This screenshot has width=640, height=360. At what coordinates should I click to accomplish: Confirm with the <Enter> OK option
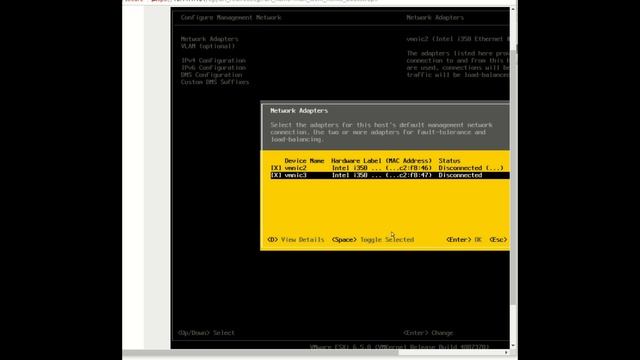[464, 240]
